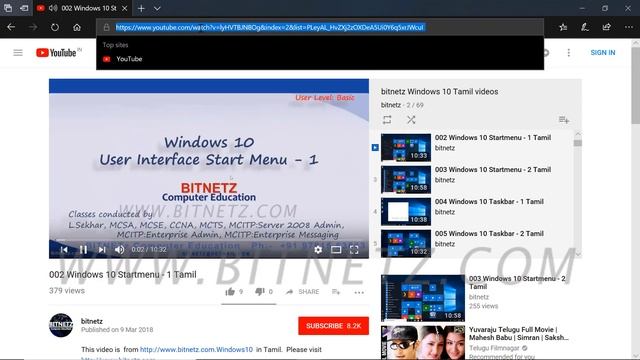
Task: Close the 002 Windows 10 St tab
Action: pos(125,8)
